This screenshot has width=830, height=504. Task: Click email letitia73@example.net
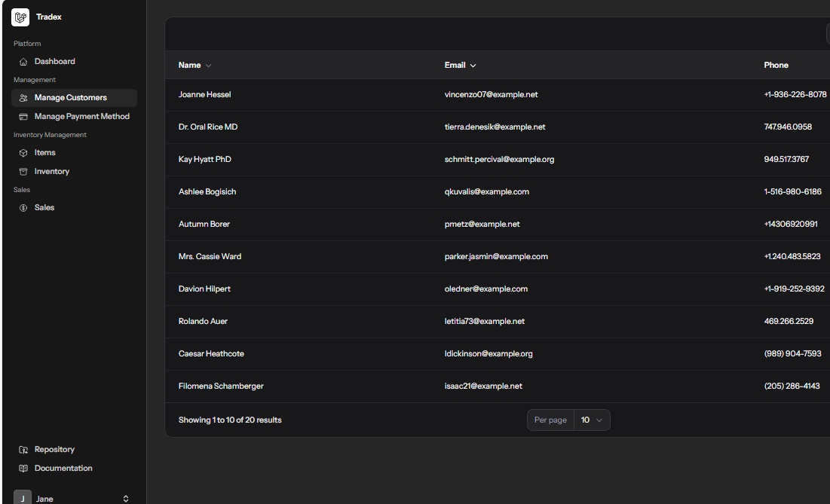(x=484, y=321)
